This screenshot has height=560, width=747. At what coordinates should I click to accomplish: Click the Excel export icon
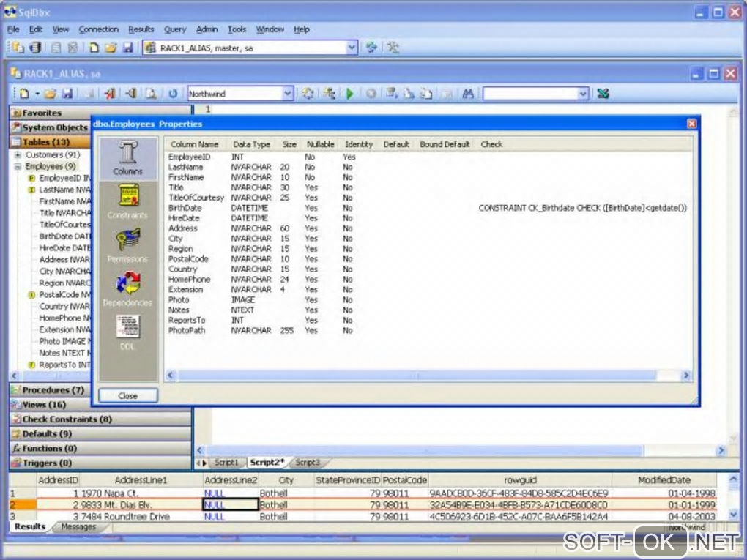603,94
